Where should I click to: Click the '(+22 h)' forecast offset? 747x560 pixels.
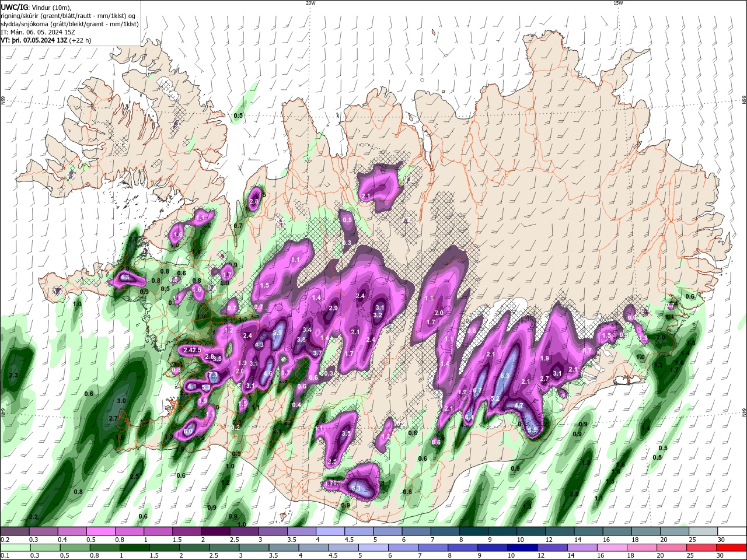coord(81,40)
